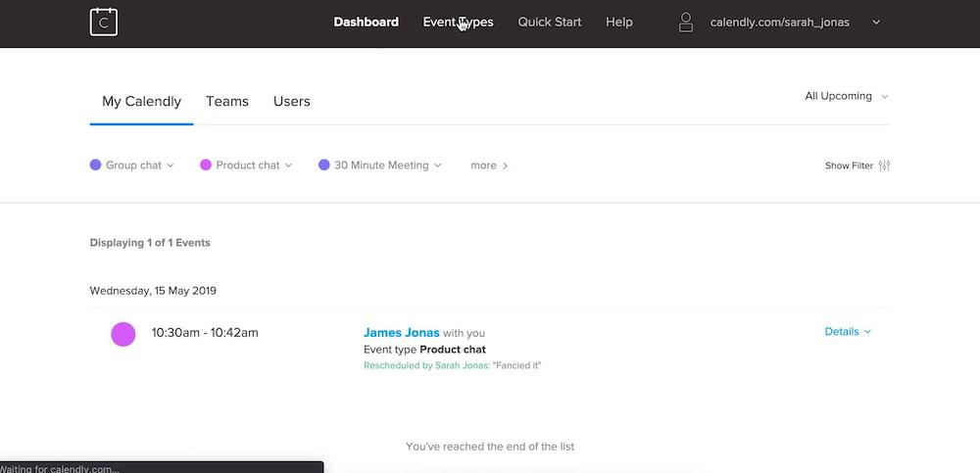The height and width of the screenshot is (473, 980).
Task: Click You've reached the end of the list
Action: coord(490,447)
